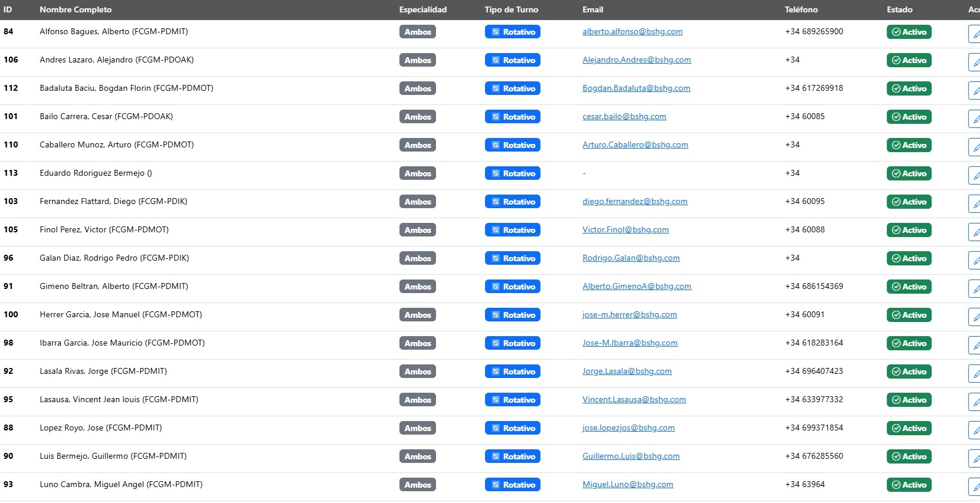Click Activo badge in Andres Lazaro row
Image resolution: width=980 pixels, height=503 pixels.
click(x=909, y=60)
